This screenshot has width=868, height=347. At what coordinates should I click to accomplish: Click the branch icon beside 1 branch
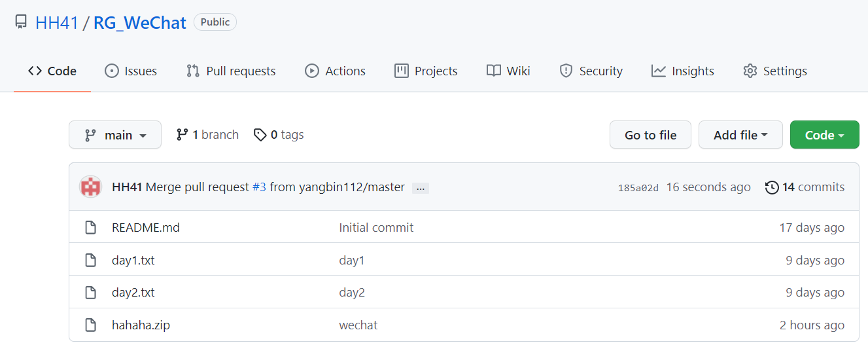(182, 135)
